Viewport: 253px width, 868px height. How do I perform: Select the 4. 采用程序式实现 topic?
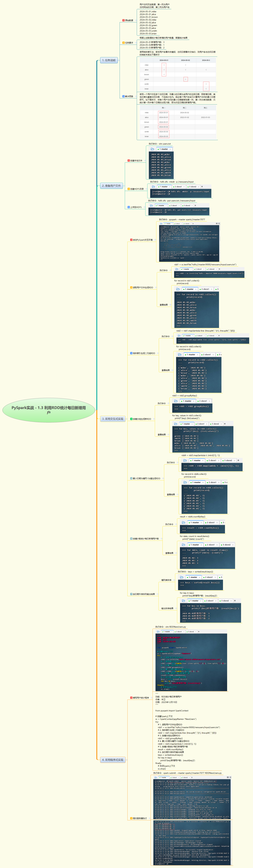(x=113, y=760)
